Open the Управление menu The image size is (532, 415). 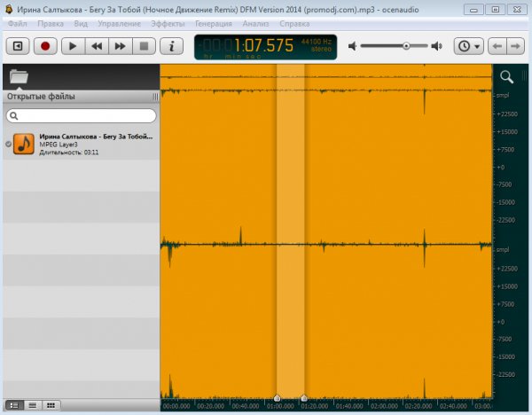[119, 24]
